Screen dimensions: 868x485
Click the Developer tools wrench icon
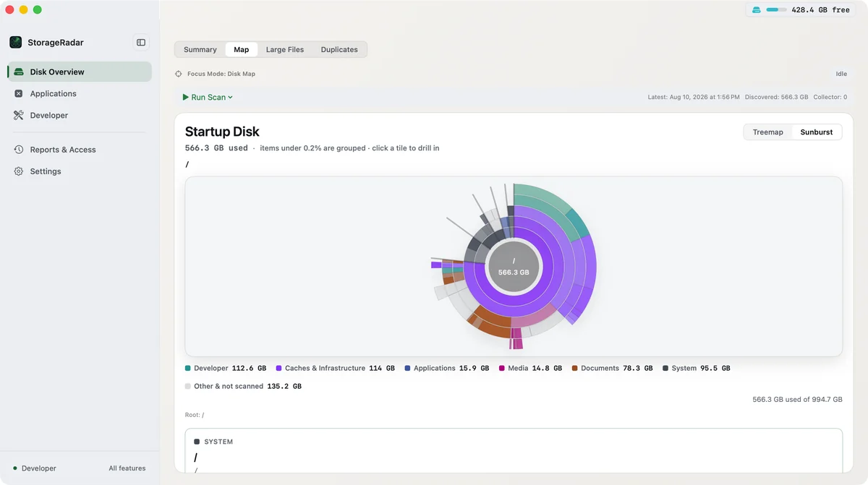click(19, 115)
